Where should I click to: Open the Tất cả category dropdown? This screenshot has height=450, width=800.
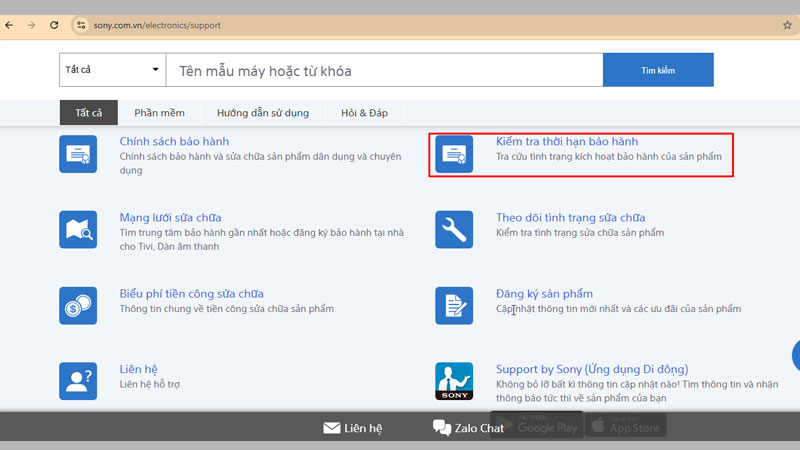point(112,70)
